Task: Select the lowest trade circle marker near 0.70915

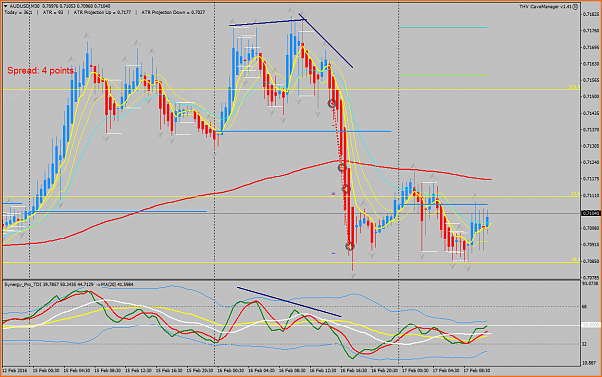Action: [x=349, y=246]
